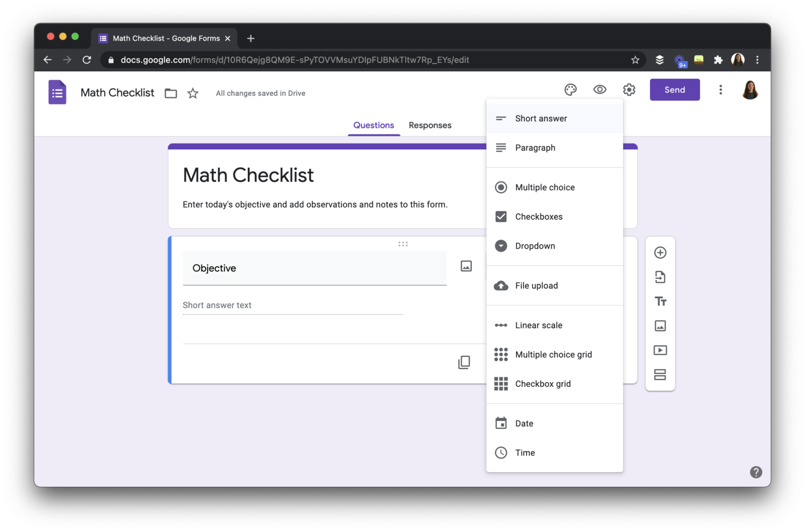Screen dimensions: 805x532
Task: Preview the form with the eye icon
Action: (600, 90)
